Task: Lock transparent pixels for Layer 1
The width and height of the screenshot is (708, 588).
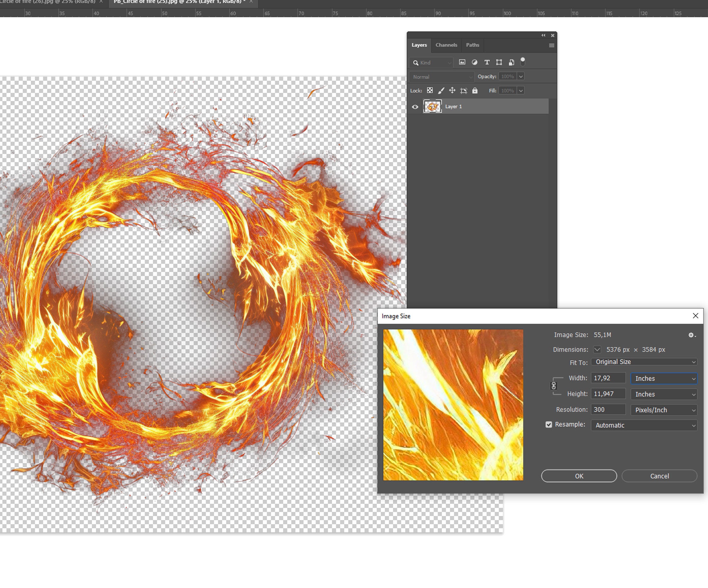Action: [x=430, y=90]
